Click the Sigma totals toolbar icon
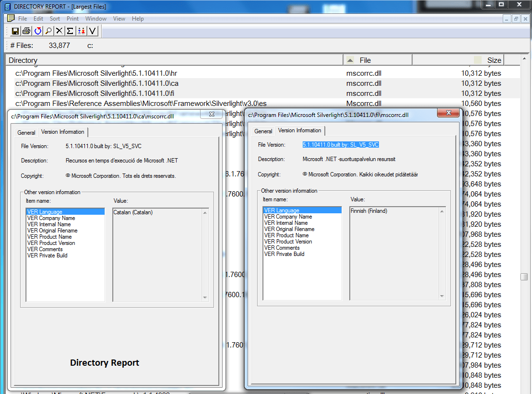The width and height of the screenshot is (532, 394). tap(70, 31)
